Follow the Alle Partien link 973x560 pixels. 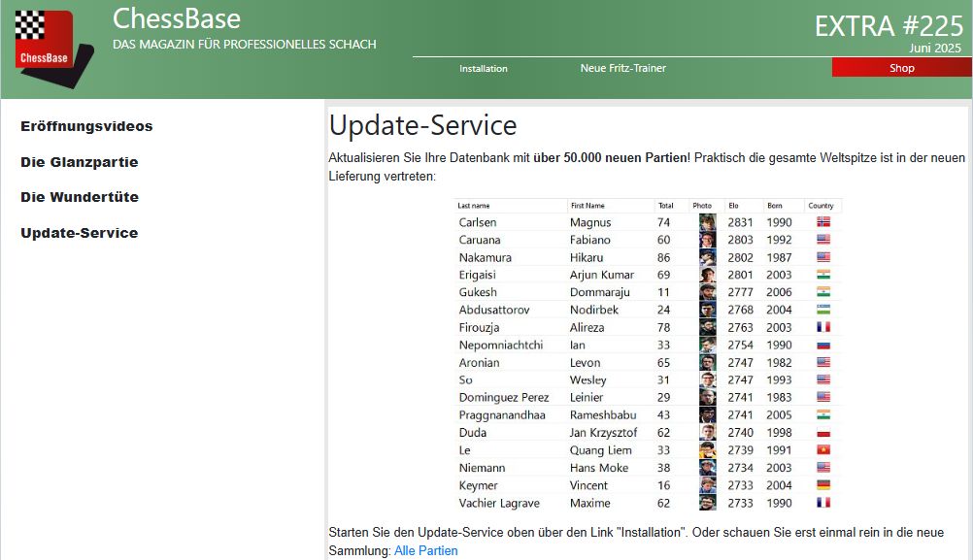[x=425, y=550]
